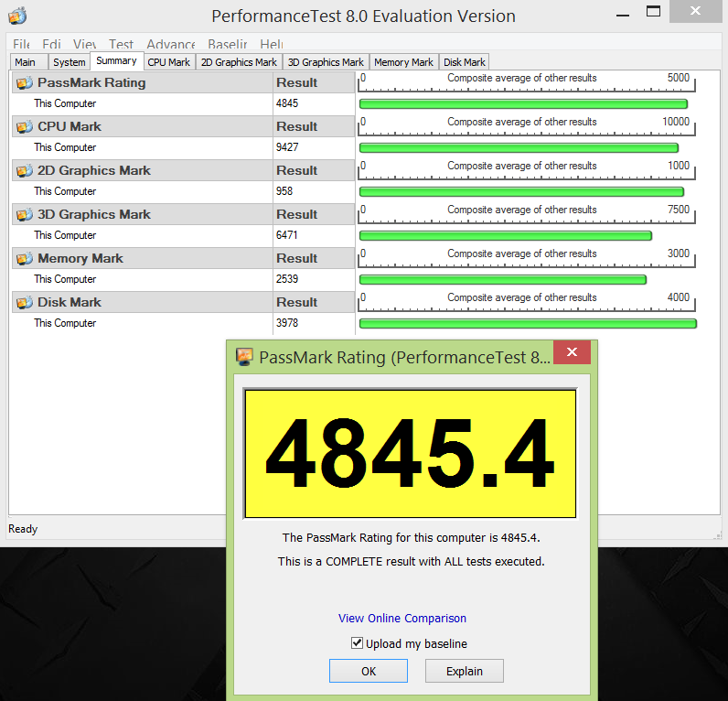Viewport: 728px width, 701px height.
Task: Select the 2D Graphics result value 958
Action: [x=284, y=191]
